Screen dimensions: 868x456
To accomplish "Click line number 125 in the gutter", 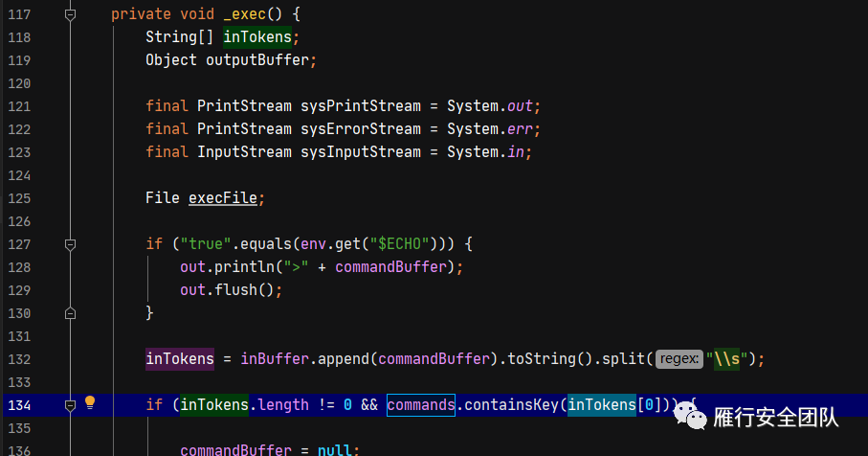I will [x=19, y=198].
